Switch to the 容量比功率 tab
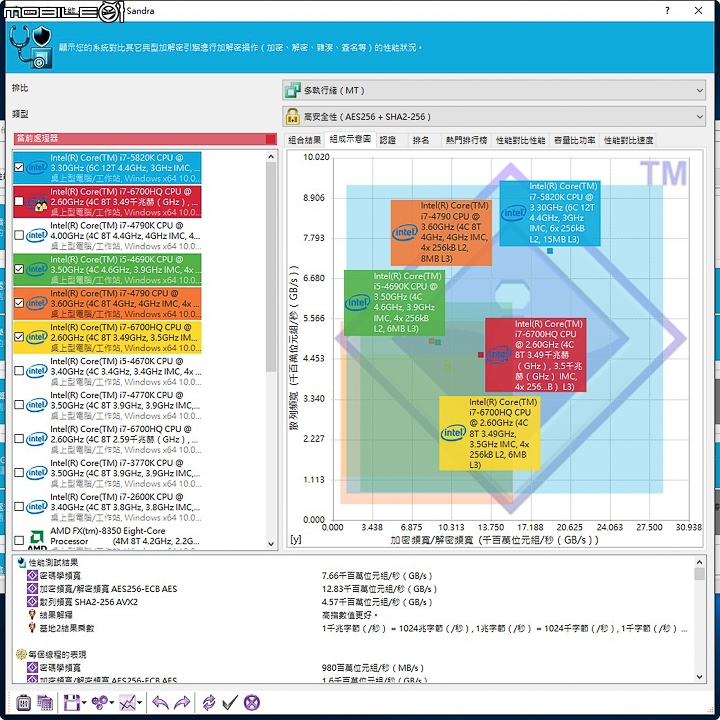Screen dimensions: 720x720 click(574, 140)
